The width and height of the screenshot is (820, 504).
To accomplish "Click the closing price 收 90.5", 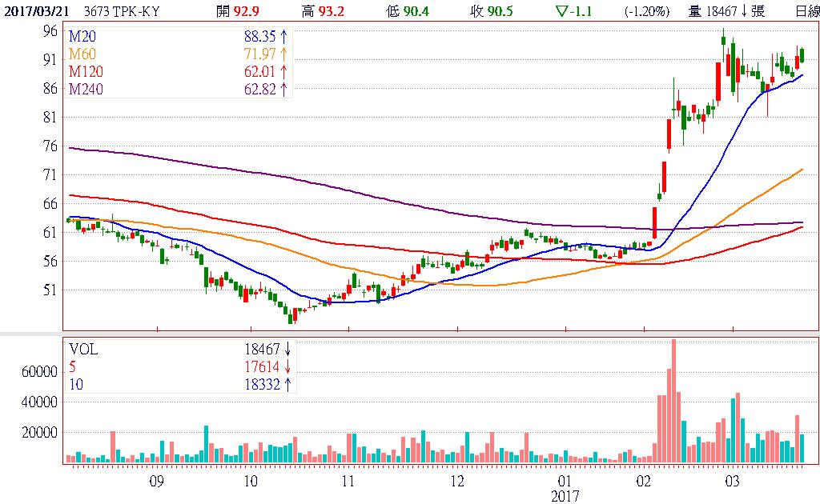I will point(492,10).
